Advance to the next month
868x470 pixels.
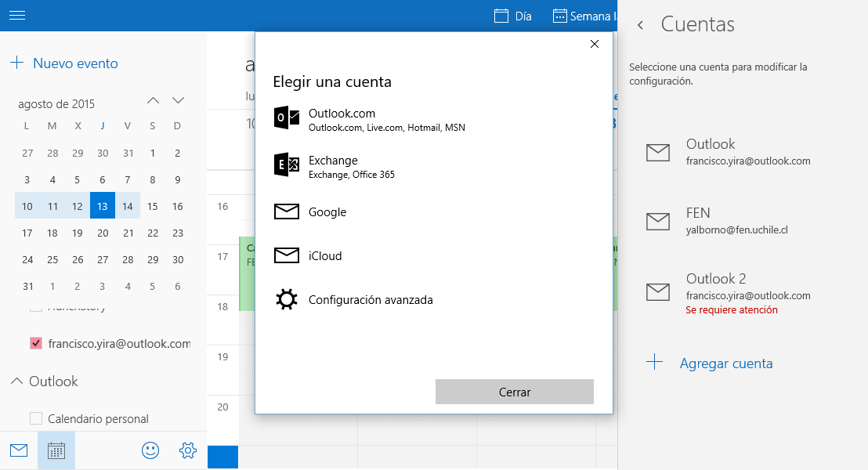tap(178, 100)
